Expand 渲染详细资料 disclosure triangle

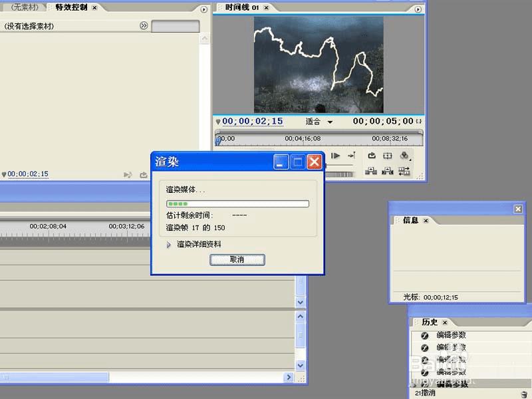tap(169, 244)
